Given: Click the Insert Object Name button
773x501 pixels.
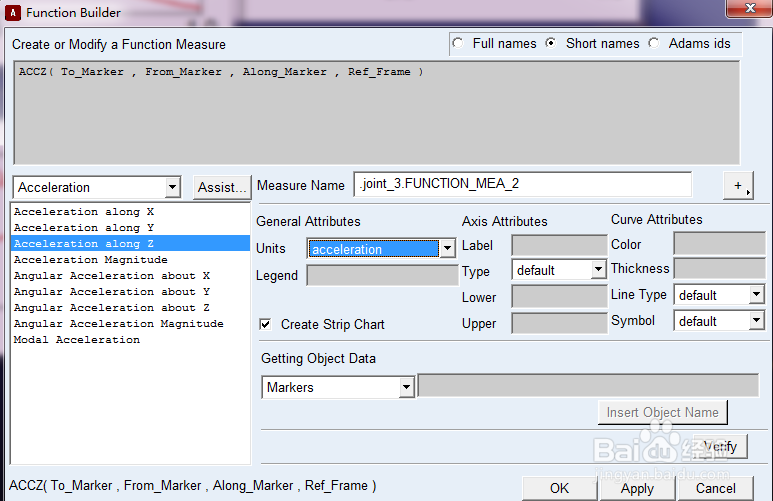Looking at the screenshot, I should (663, 412).
